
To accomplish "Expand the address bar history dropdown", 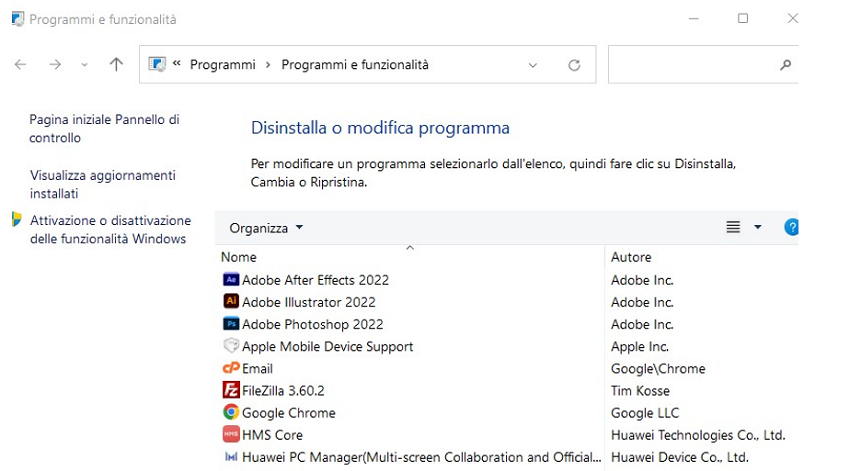I will [533, 65].
